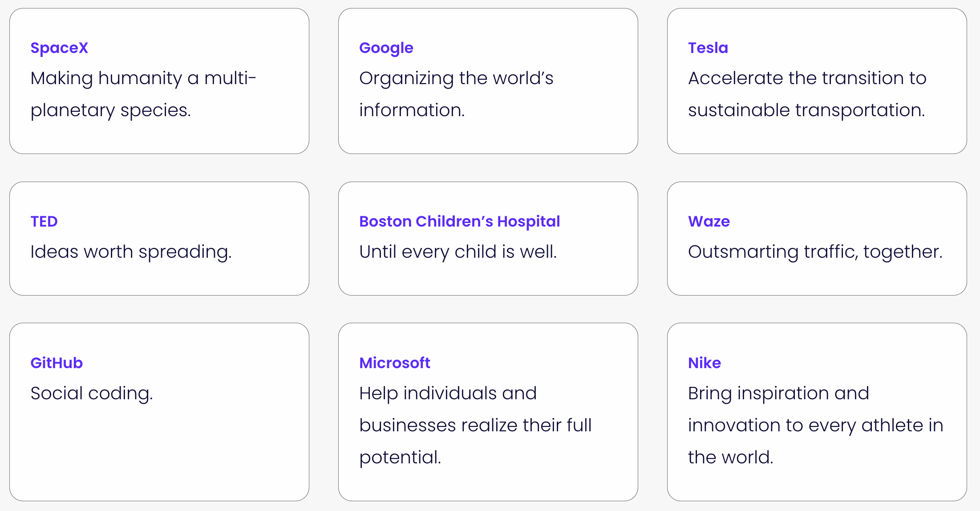Click Tesla's sustainable transportation mission text

(807, 94)
